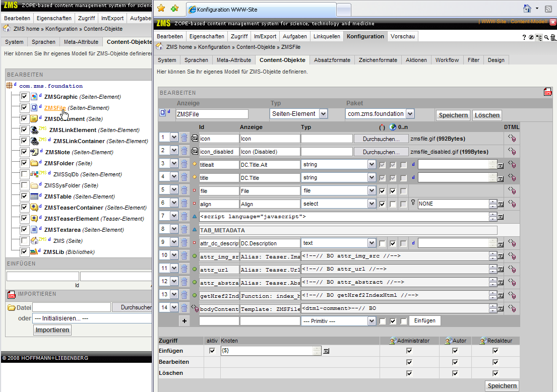Screen dimensions: 557x392
Task: Open position dropdown of row 9
Action: pos(174,242)
